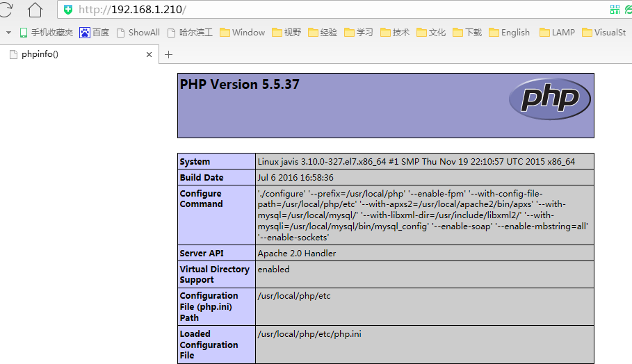Open the 下载 bookmark folder
The height and width of the screenshot is (364, 632).
[467, 33]
